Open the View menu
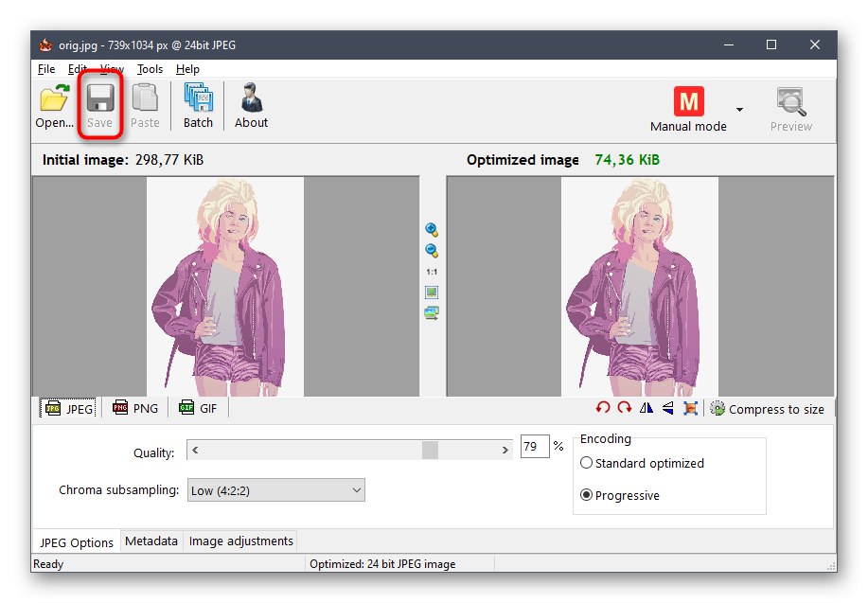This screenshot has height=603, width=868. pyautogui.click(x=112, y=69)
